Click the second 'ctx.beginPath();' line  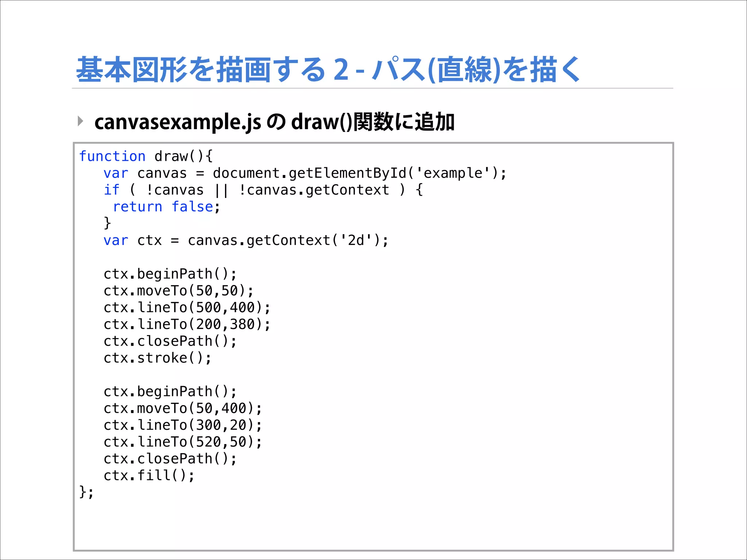170,392
